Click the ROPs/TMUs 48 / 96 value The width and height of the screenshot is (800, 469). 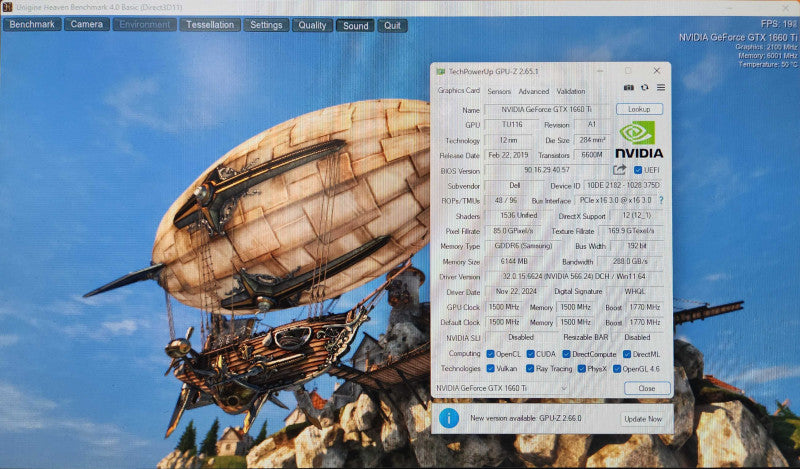click(506, 201)
